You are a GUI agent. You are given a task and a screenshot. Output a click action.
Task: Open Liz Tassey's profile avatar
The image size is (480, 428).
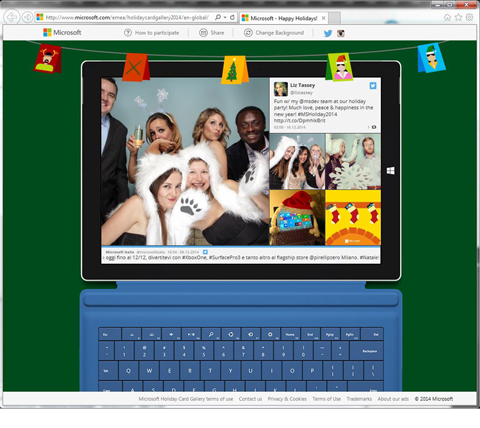[x=281, y=89]
